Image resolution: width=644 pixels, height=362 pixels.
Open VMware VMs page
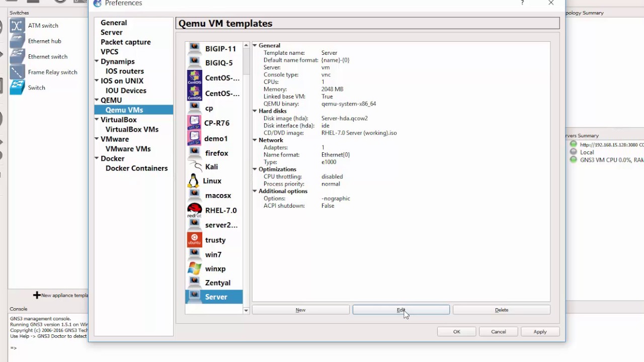pos(128,149)
